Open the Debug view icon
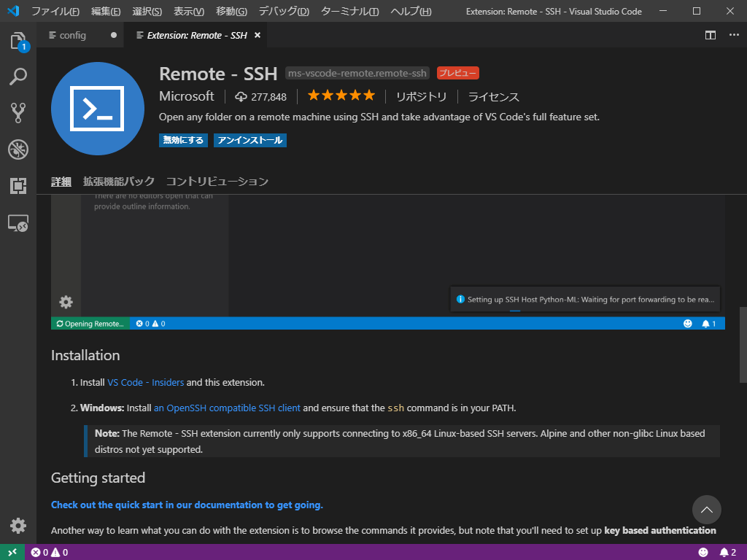 (18, 149)
